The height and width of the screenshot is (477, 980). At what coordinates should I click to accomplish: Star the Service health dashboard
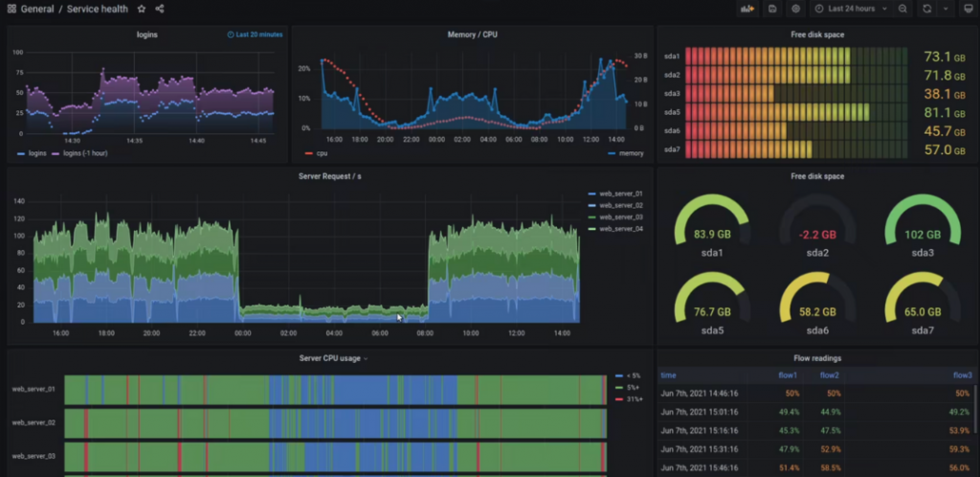click(x=142, y=9)
